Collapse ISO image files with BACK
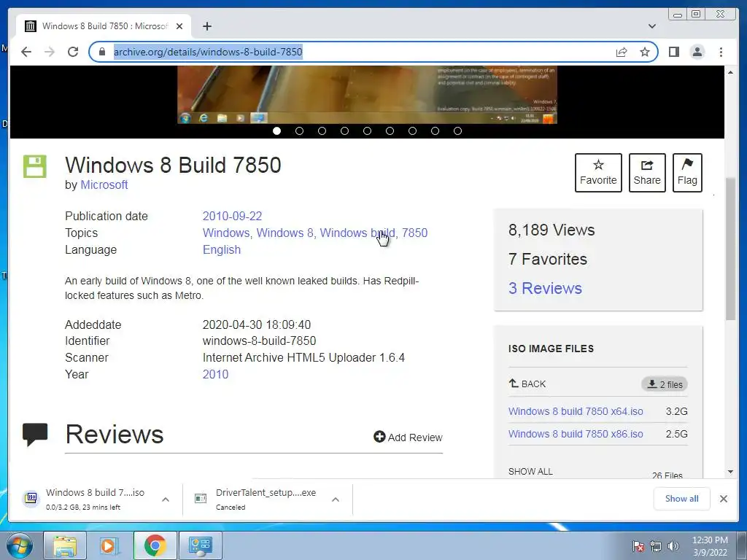This screenshot has height=560, width=747. 527,384
